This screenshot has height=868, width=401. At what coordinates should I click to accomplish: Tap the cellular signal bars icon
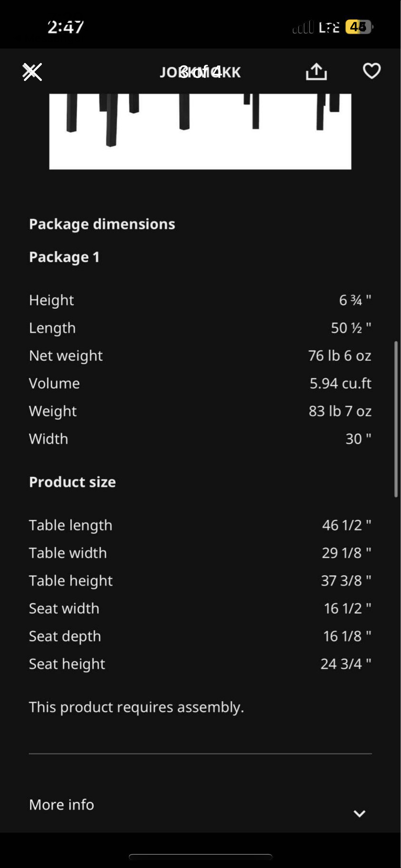click(x=303, y=27)
